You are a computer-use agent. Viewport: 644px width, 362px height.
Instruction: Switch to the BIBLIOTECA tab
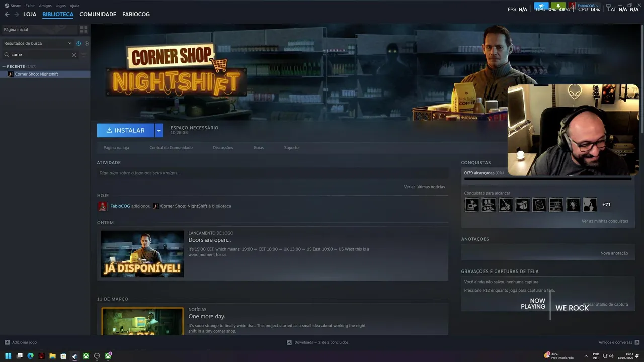[58, 14]
